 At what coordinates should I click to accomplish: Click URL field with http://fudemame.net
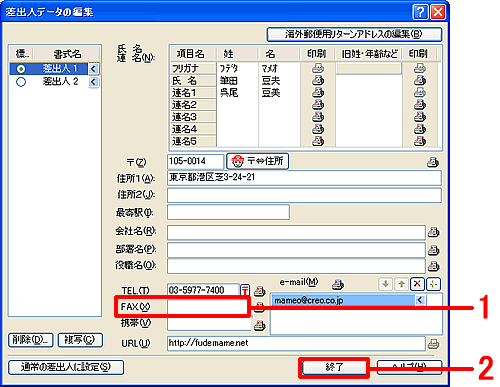[296, 343]
